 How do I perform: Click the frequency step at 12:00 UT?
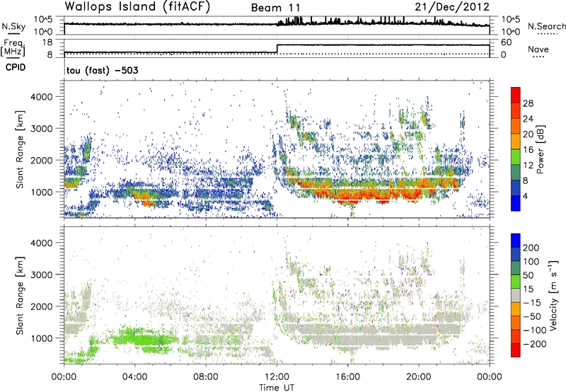point(277,49)
